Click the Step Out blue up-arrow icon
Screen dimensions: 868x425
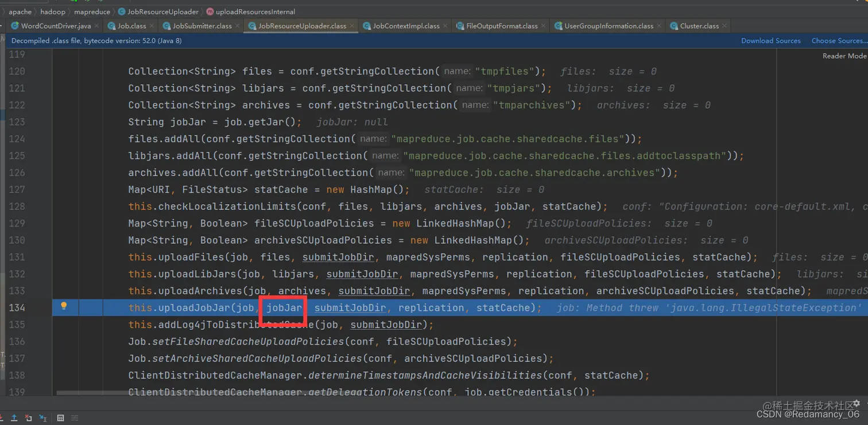coord(14,418)
